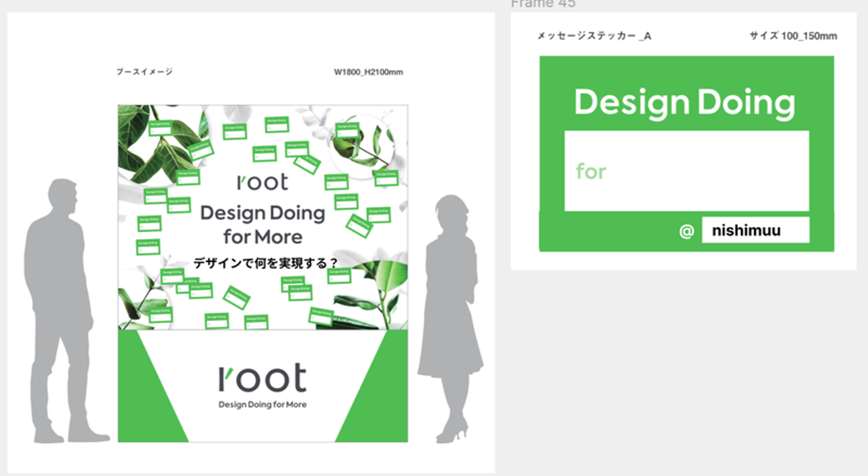
Task: Click the "デザインで何を実現する？" headline
Action: click(265, 263)
